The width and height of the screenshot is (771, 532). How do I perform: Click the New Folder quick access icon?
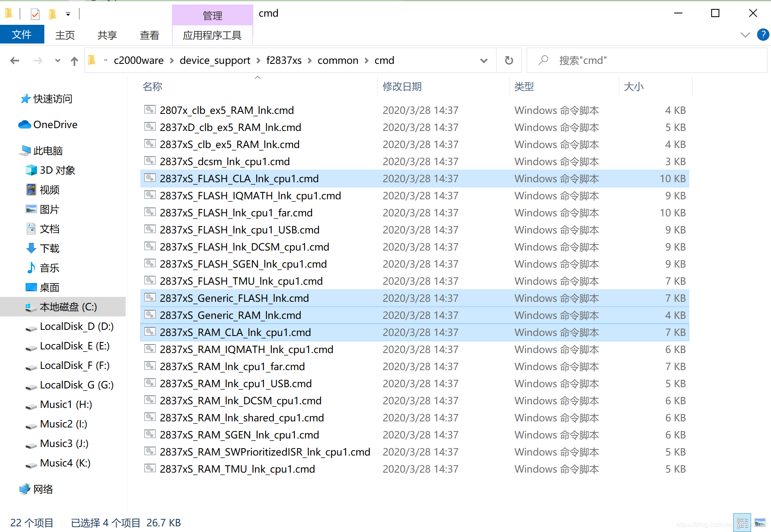point(52,13)
